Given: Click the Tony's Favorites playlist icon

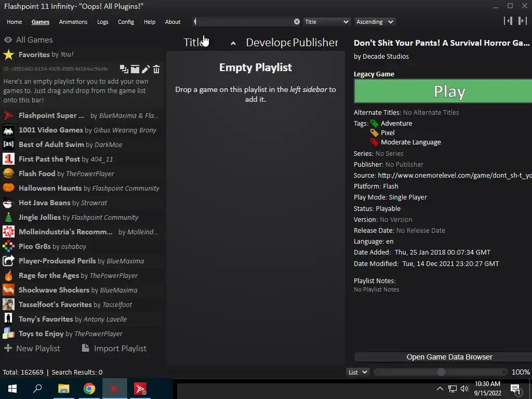Looking at the screenshot, I should pyautogui.click(x=8, y=320).
